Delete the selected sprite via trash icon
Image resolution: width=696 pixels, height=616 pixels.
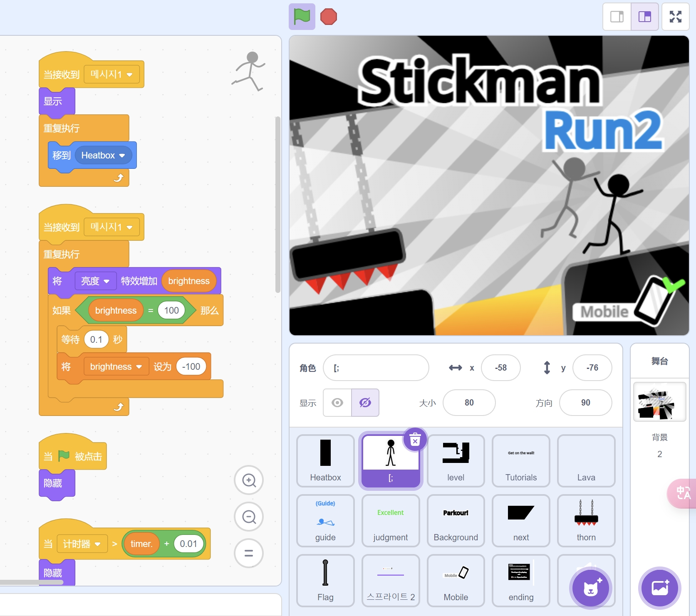pyautogui.click(x=415, y=439)
